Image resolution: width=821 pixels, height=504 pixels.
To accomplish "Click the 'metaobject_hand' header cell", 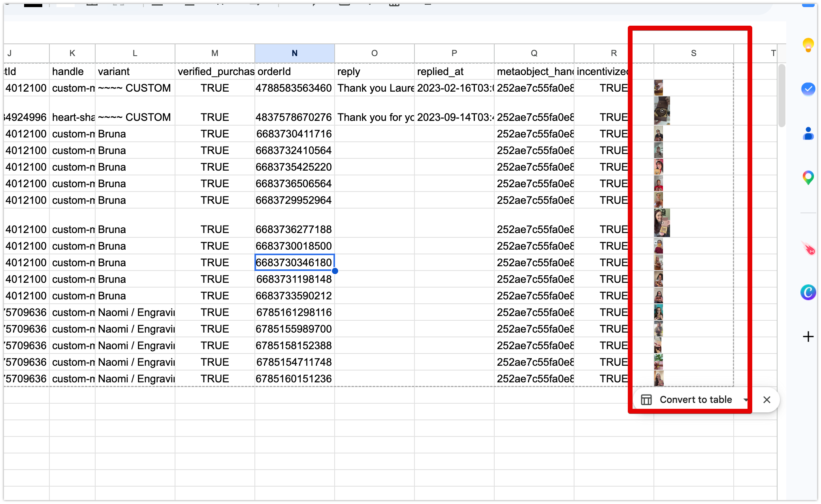I will (534, 71).
